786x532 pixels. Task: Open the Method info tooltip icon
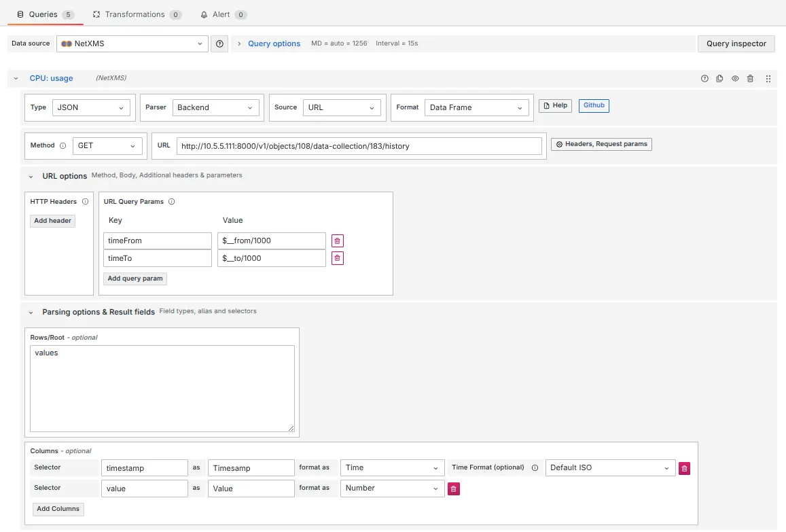[x=61, y=145]
